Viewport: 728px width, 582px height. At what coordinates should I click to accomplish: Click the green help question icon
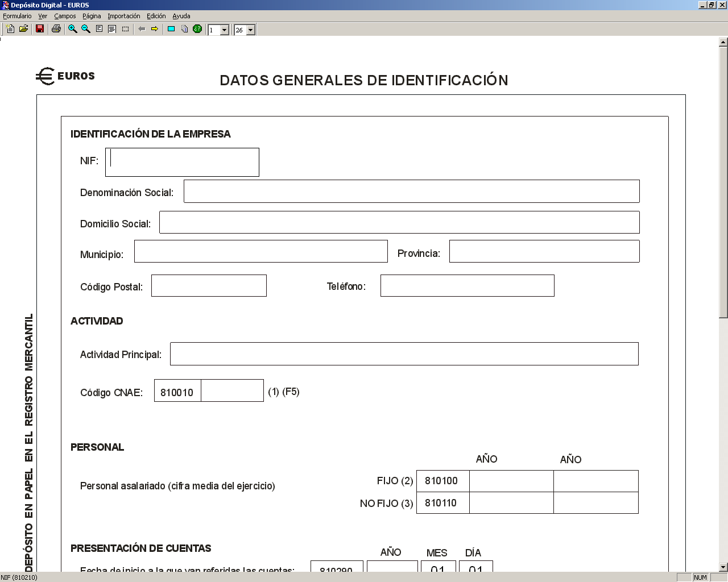click(x=197, y=29)
